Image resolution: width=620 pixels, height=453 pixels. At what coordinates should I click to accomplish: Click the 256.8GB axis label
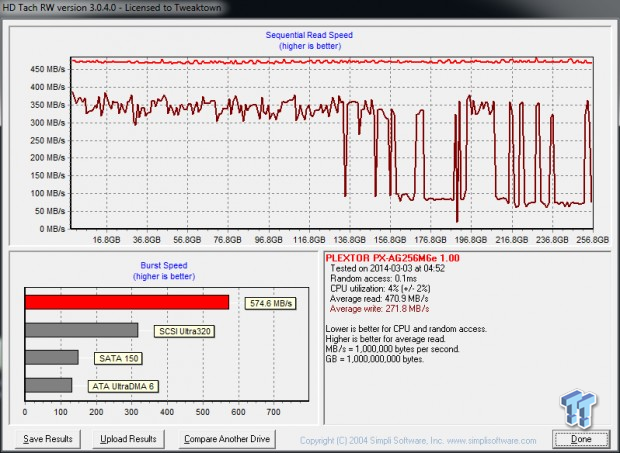pyautogui.click(x=593, y=240)
